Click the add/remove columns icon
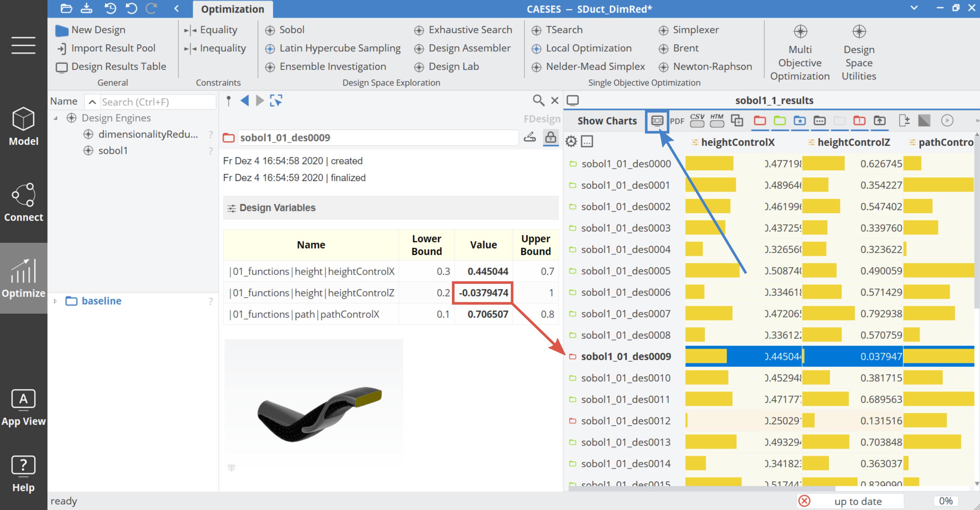 [904, 120]
